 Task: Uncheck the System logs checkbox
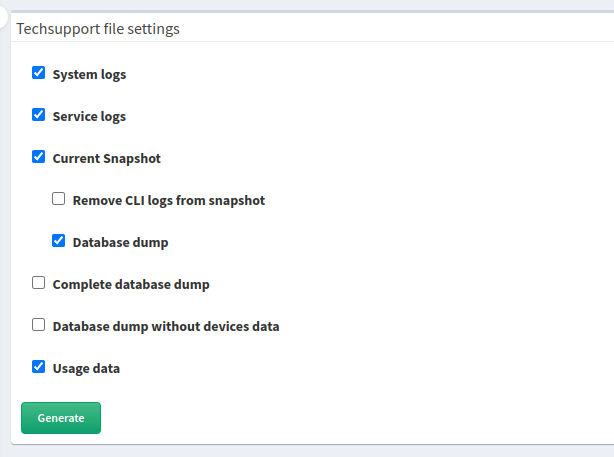38,73
